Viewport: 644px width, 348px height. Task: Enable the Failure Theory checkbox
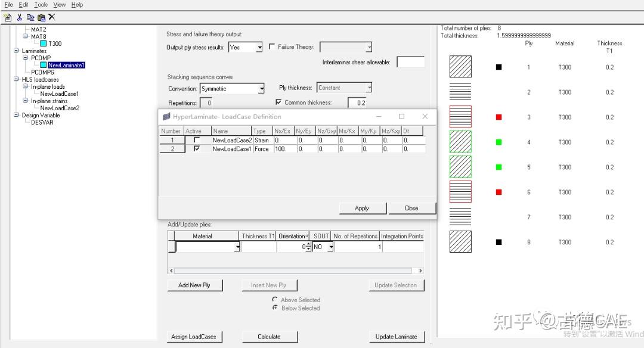(271, 46)
